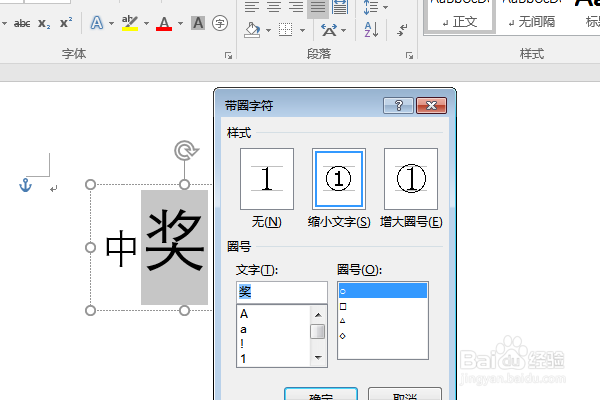The height and width of the screenshot is (400, 600).
Task: Click text list scroll down arrow
Action: 318,358
